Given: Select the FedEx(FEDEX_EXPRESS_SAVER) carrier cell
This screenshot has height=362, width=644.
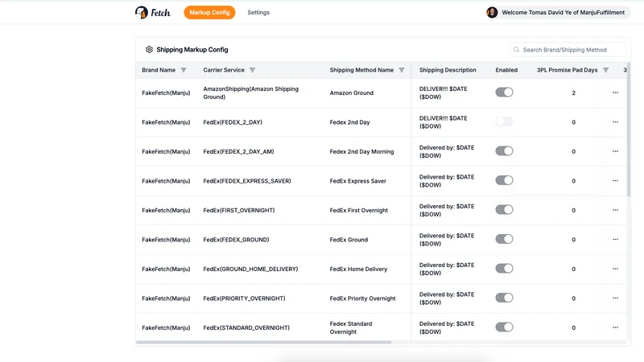Looking at the screenshot, I should pyautogui.click(x=247, y=181).
